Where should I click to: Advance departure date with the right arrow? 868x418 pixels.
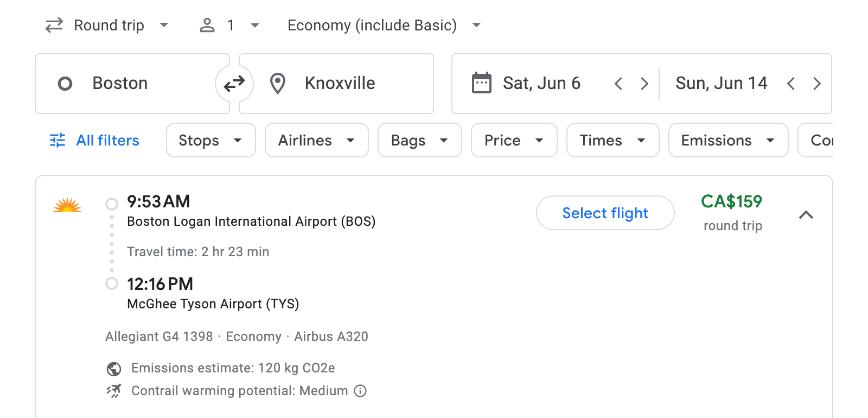644,83
